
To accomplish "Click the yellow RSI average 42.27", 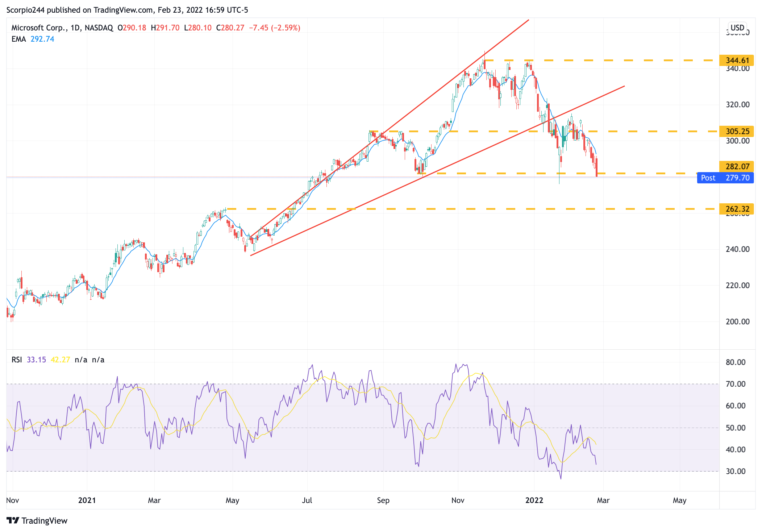I will [60, 359].
